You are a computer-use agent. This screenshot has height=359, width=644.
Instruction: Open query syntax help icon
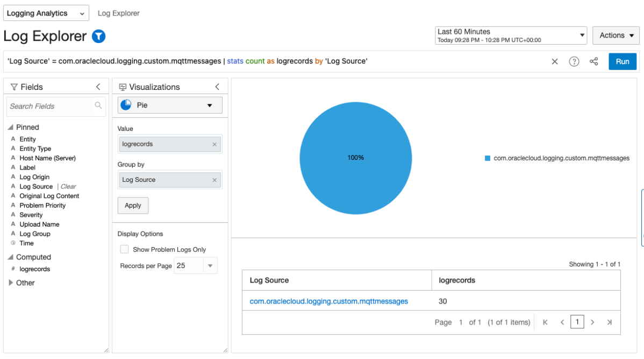click(x=574, y=61)
